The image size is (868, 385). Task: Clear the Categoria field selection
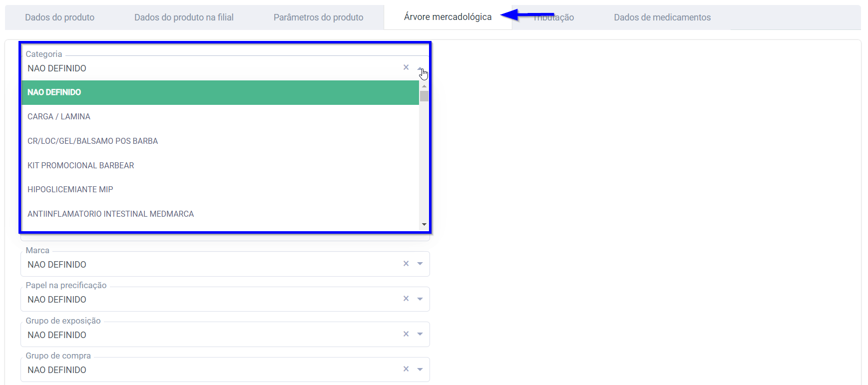[x=406, y=67]
